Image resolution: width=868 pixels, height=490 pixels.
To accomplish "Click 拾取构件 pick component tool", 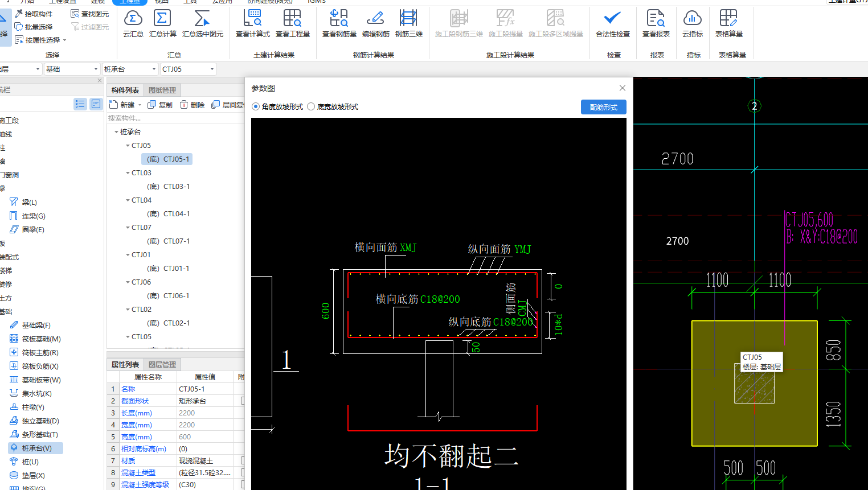I will pyautogui.click(x=34, y=14).
